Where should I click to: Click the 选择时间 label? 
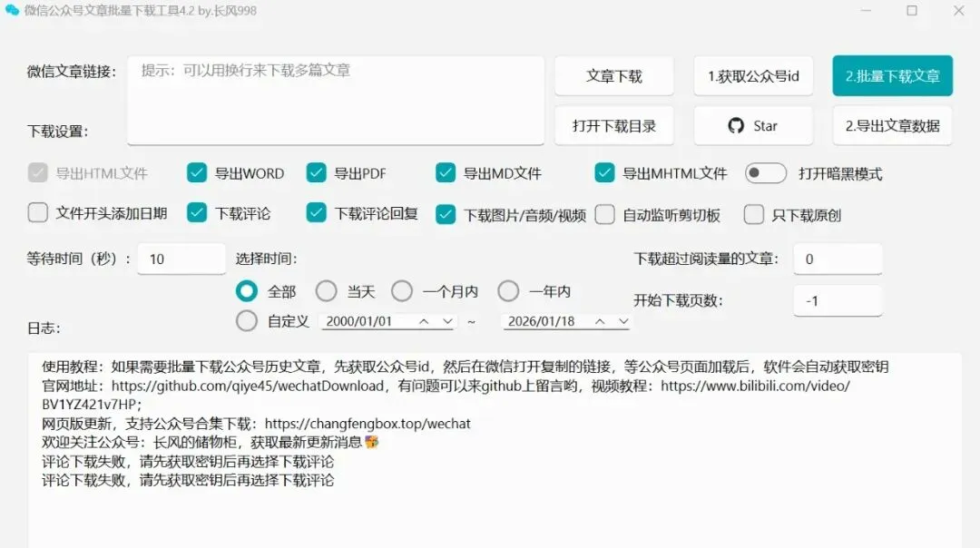266,259
